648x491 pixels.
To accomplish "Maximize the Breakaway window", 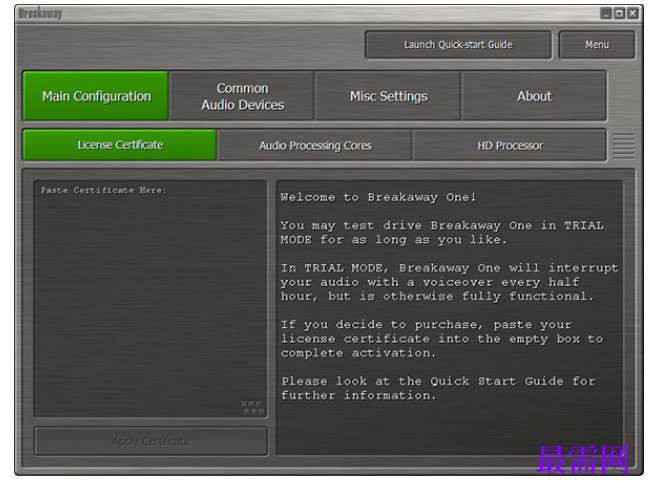I will (x=619, y=13).
